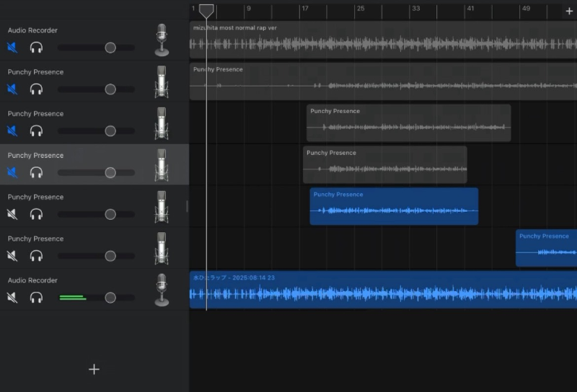Viewport: 577px width, 392px height.
Task: Click the bottom Audio Recorder track microphone icon
Action: click(x=162, y=290)
